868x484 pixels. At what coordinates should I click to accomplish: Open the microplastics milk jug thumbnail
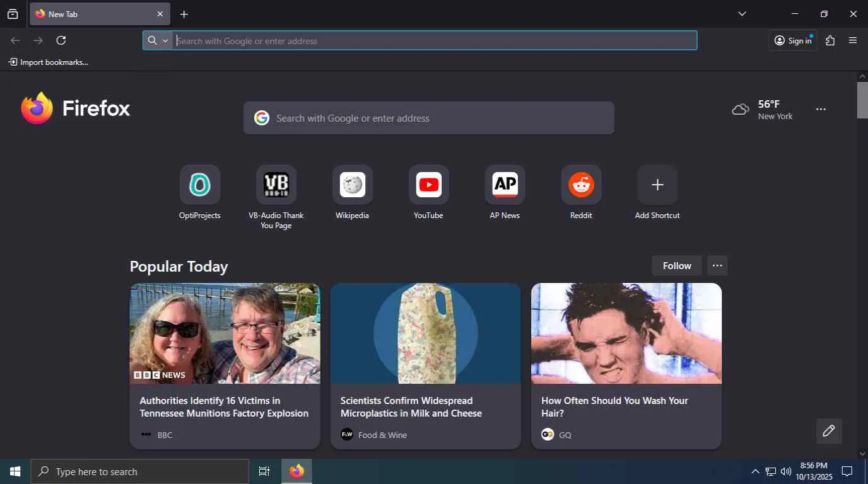click(x=426, y=333)
